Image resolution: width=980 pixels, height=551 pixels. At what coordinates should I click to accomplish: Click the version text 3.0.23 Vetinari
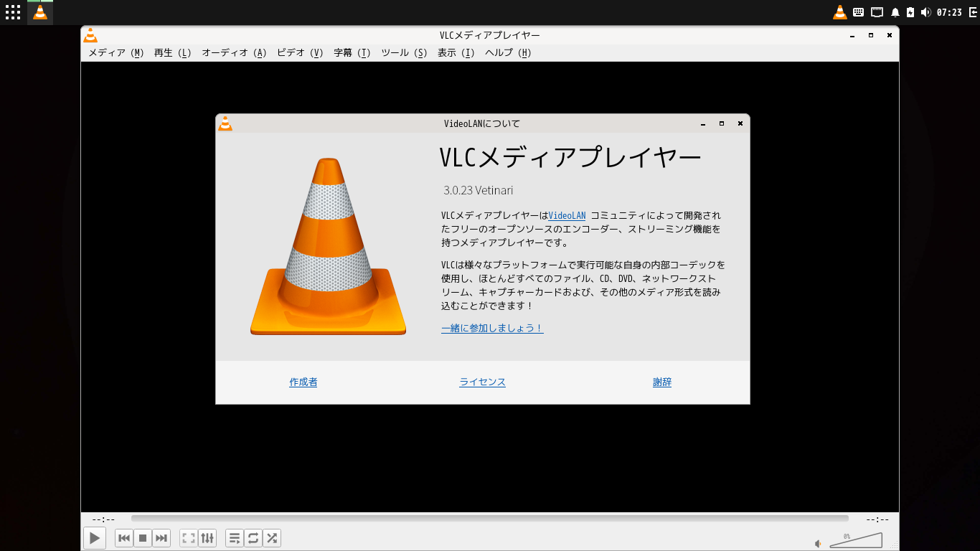[x=479, y=191]
